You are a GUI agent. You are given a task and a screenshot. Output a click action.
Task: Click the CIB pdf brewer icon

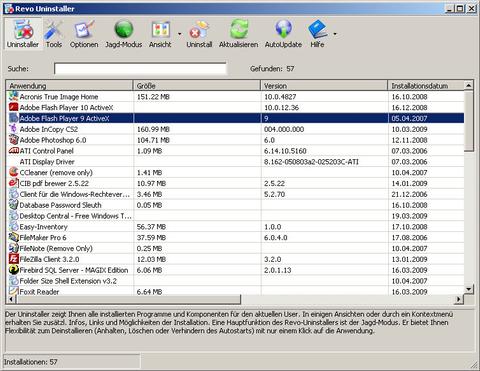pos(14,183)
